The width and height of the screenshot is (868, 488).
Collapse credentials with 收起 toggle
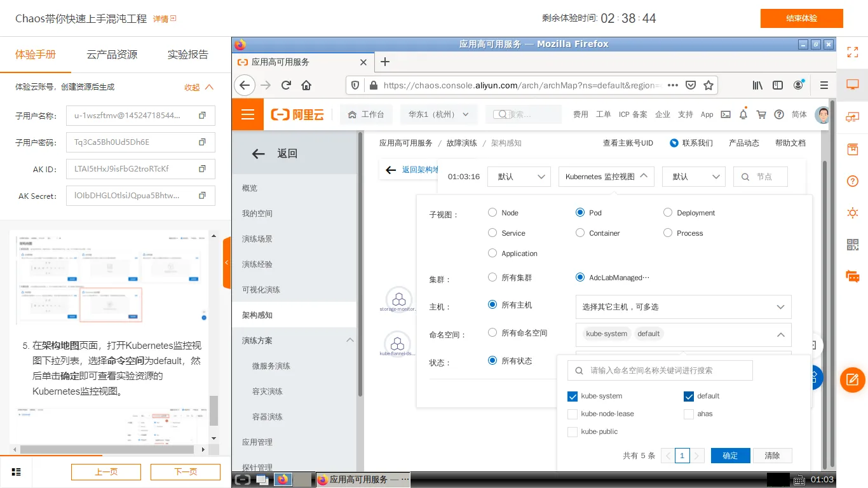[x=199, y=87]
